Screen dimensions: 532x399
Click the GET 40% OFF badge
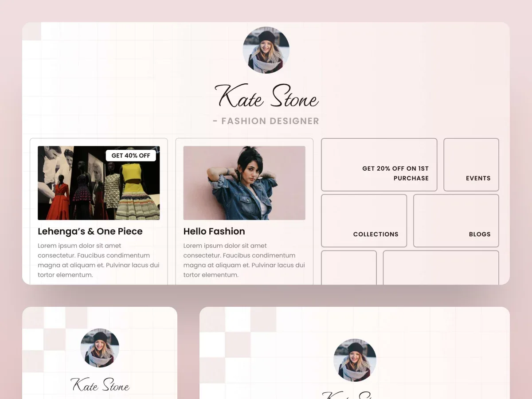coord(131,156)
